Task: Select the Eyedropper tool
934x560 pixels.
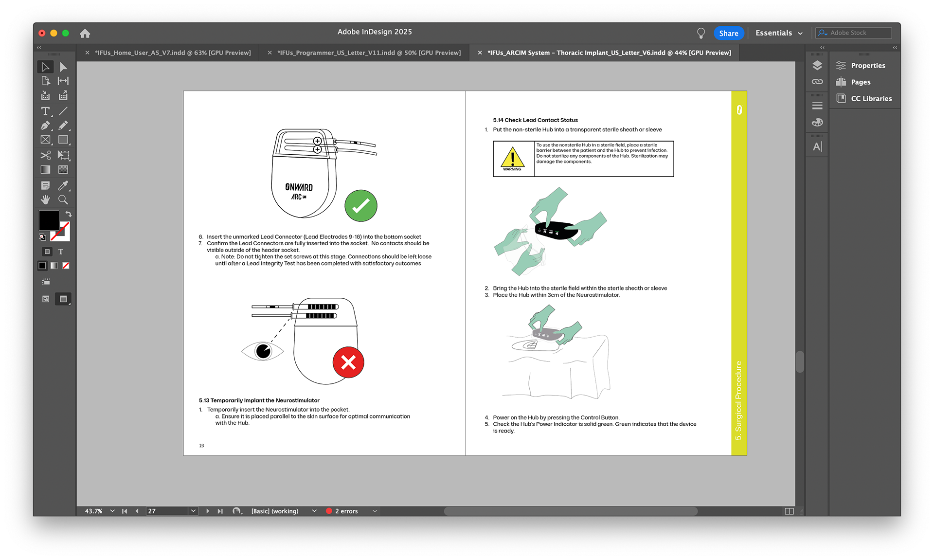Action: click(63, 185)
